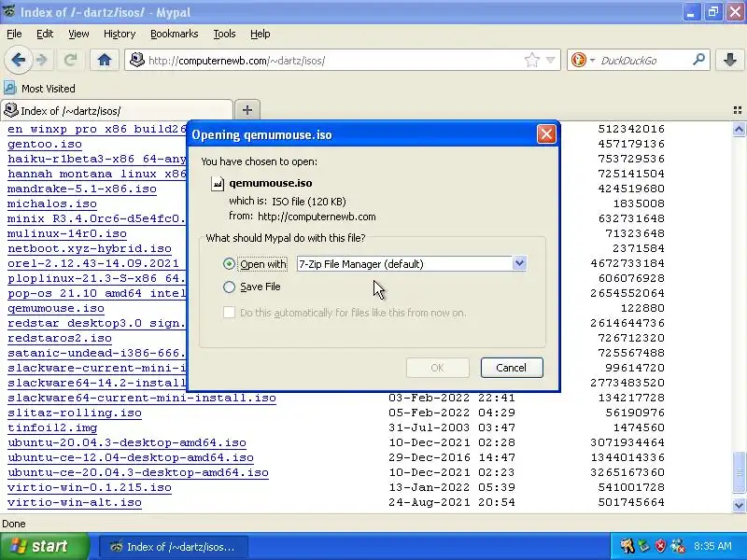Screen dimensions: 747x560
Task: Click the site identity icon in address bar
Action: [137, 60]
